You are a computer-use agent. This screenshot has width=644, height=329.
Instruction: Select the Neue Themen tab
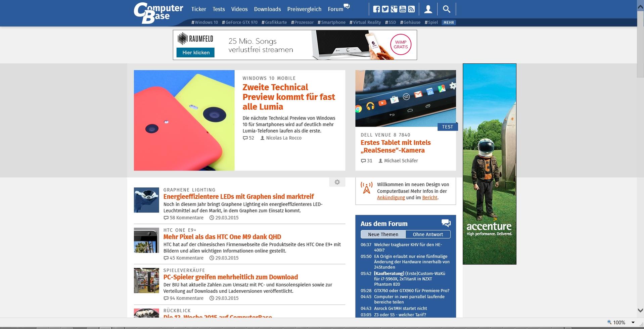coord(383,234)
